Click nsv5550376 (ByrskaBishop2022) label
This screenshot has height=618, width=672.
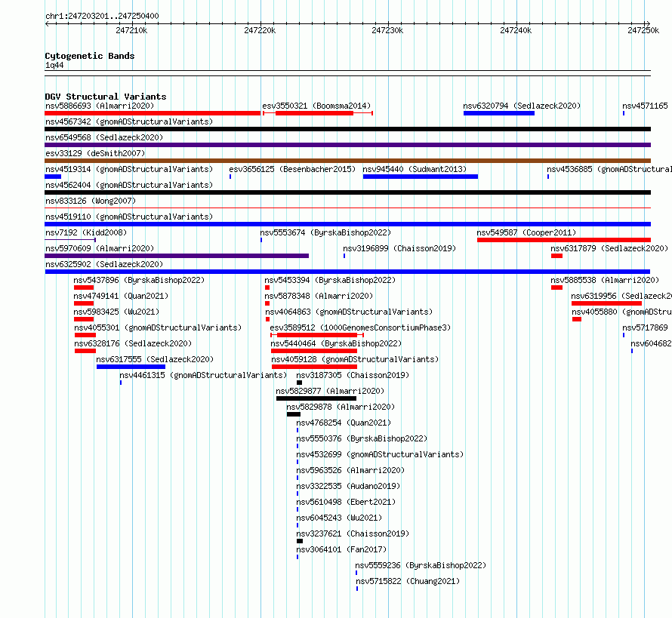[362, 438]
